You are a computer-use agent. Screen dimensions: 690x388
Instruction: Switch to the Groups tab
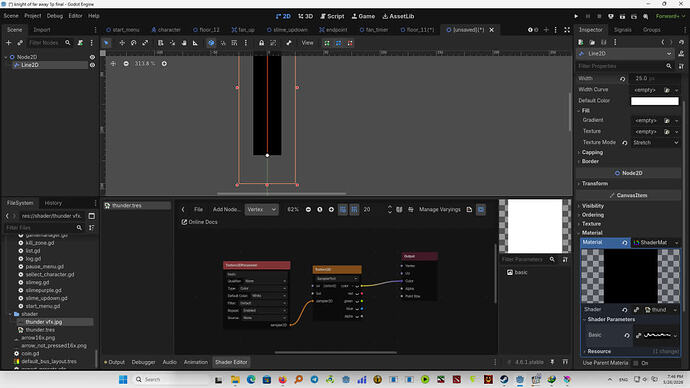[651, 30]
